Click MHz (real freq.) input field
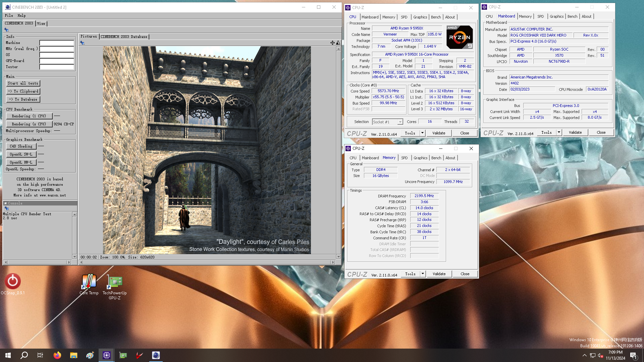This screenshot has height=362, width=644. [57, 49]
